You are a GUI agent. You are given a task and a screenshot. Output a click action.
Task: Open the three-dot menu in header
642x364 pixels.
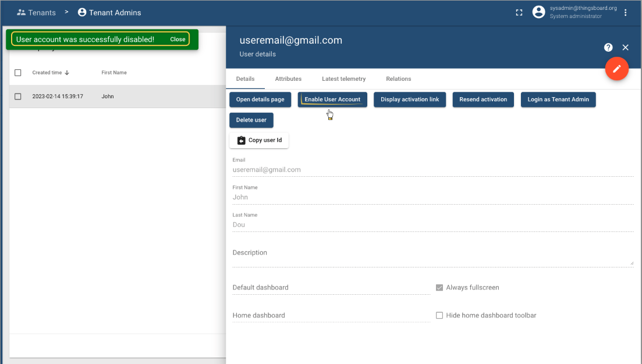[x=626, y=12]
